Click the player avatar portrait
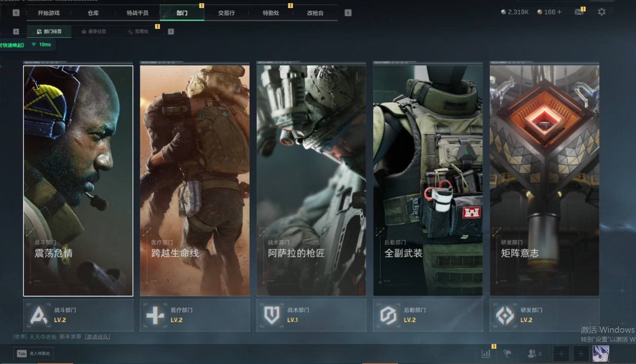 tap(601, 354)
